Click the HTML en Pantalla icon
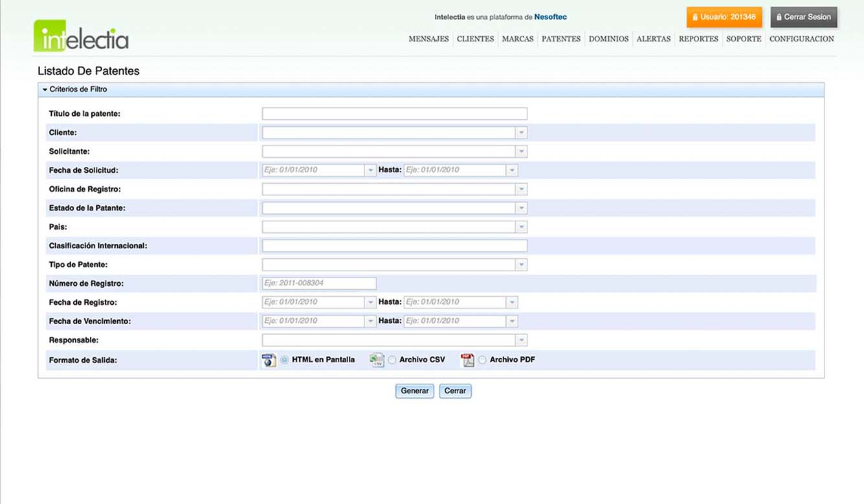 coord(269,360)
